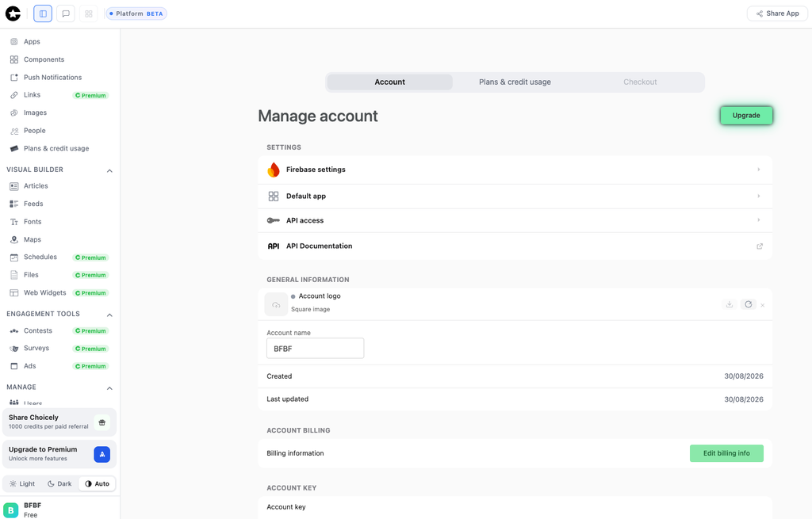
Task: Click the green Upgrade button
Action: 746,116
